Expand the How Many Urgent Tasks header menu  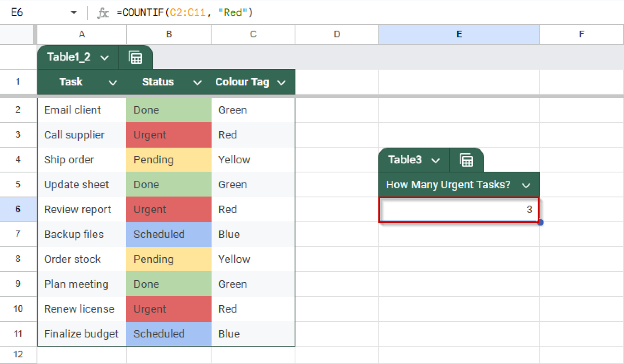[526, 184]
